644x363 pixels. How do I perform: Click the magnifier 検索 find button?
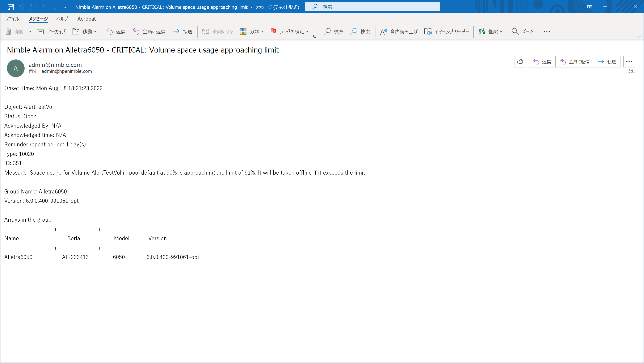click(334, 32)
